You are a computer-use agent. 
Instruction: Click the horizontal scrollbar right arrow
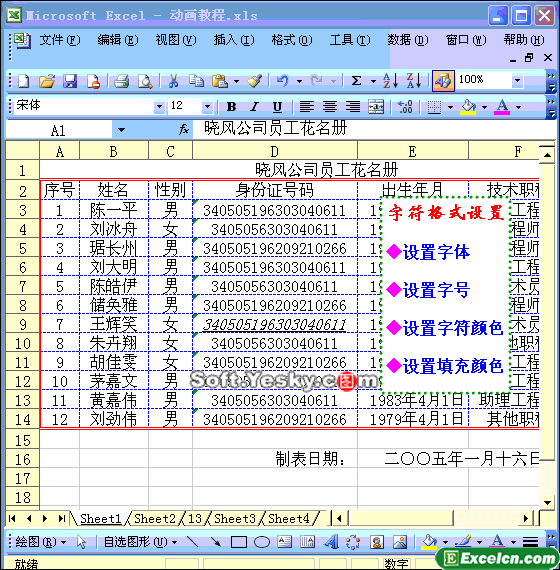tap(526, 518)
